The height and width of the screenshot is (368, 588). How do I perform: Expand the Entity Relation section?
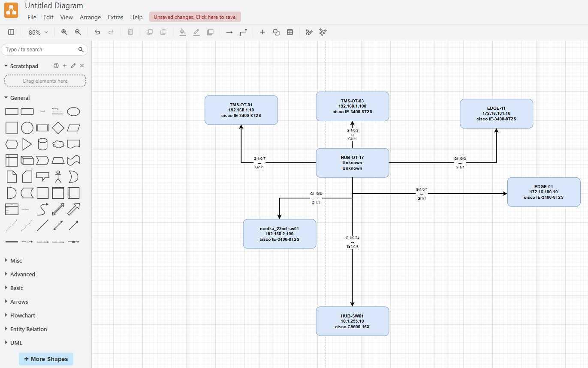click(28, 329)
